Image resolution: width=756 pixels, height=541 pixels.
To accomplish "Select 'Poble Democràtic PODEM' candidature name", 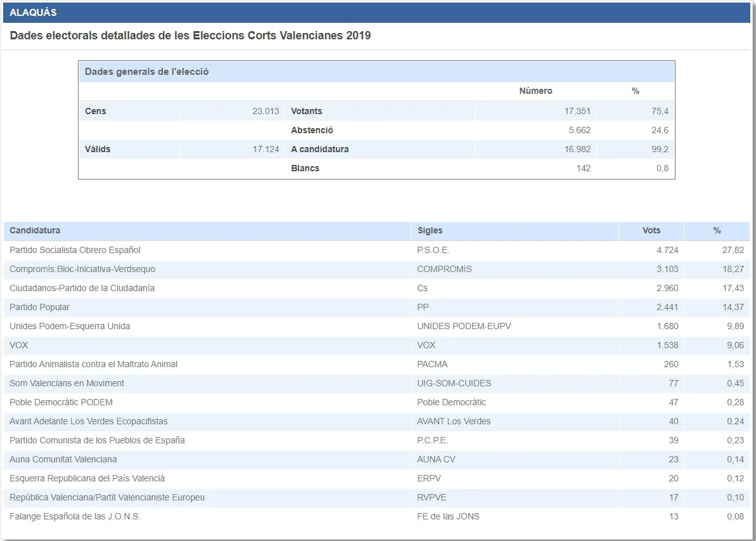I will [61, 402].
